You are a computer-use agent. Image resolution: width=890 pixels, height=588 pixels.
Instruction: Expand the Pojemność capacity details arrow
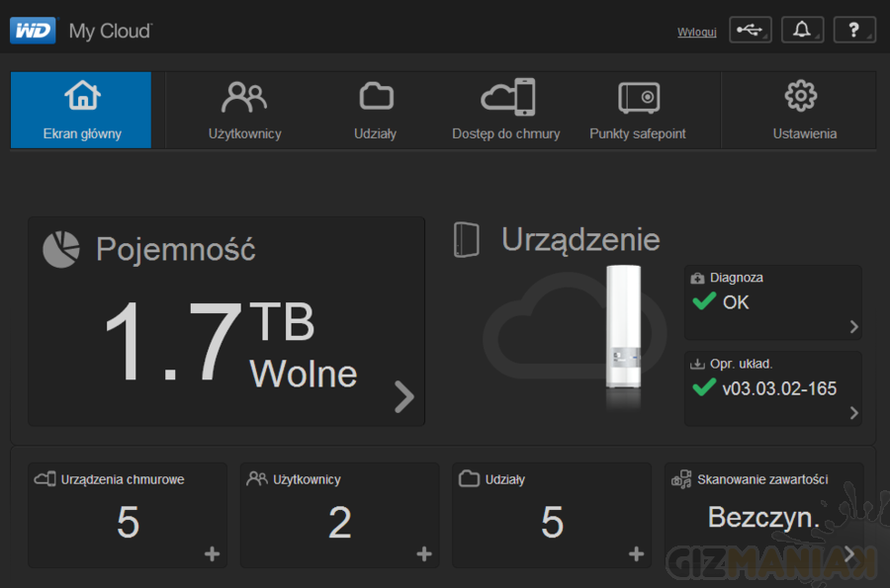(403, 396)
